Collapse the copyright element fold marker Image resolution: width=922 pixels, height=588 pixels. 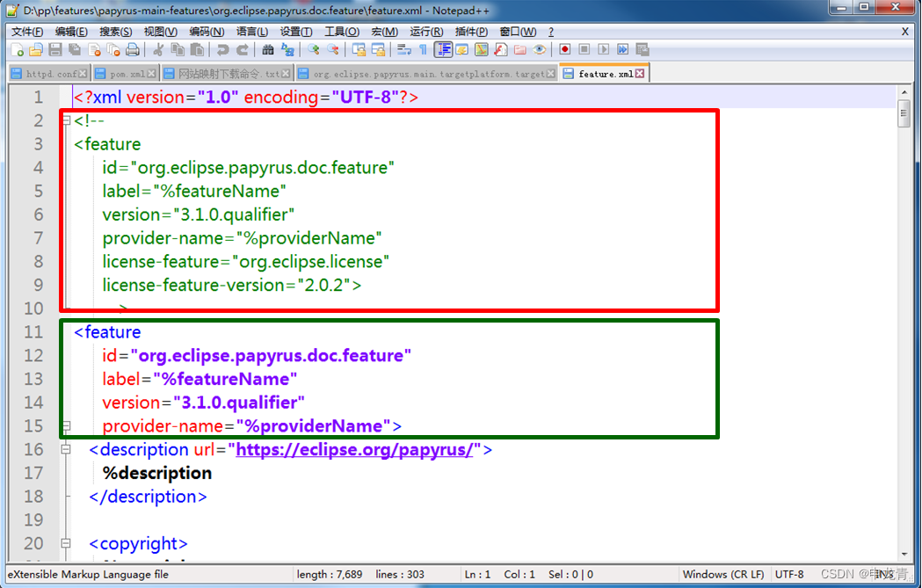click(x=66, y=543)
